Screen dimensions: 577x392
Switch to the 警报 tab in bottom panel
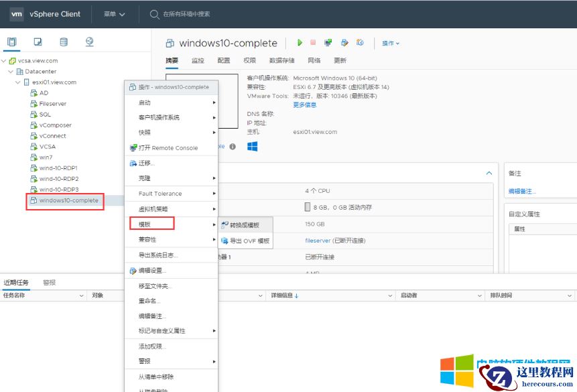click(x=50, y=283)
